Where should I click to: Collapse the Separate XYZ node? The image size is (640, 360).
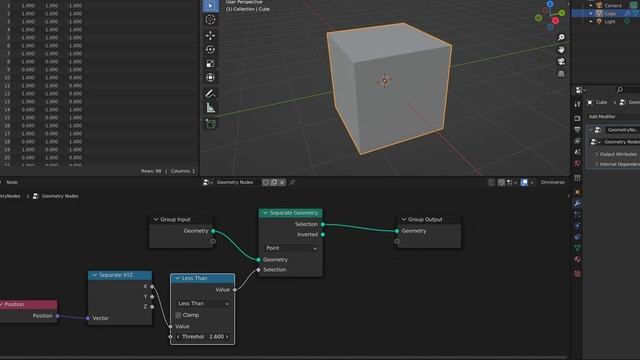coord(95,275)
